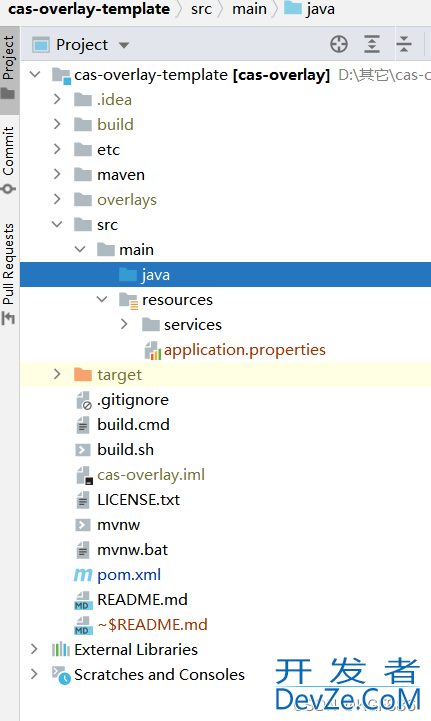Click the main breadcrumb segment
Screen dimensions: 431x721
[249, 9]
